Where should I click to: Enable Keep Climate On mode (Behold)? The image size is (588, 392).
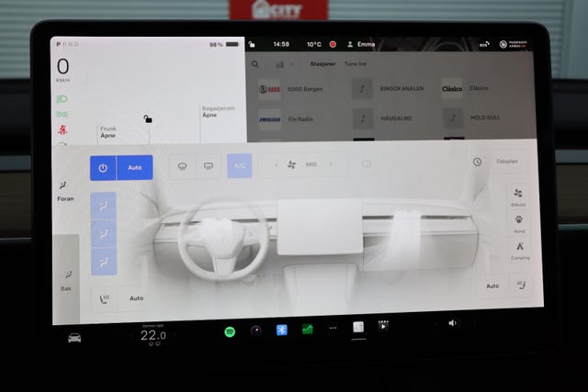[518, 197]
